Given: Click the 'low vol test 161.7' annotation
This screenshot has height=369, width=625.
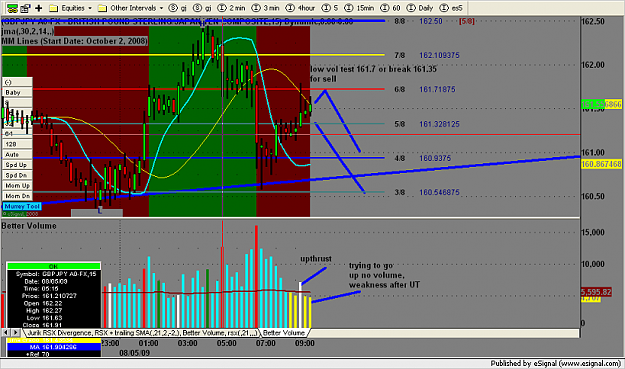Looking at the screenshot, I should coord(373,74).
